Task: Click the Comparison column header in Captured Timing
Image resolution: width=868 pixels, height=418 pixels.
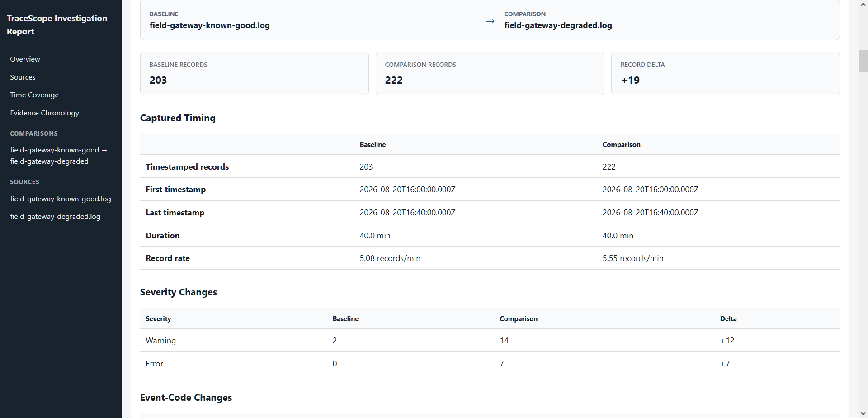Action: coord(621,145)
